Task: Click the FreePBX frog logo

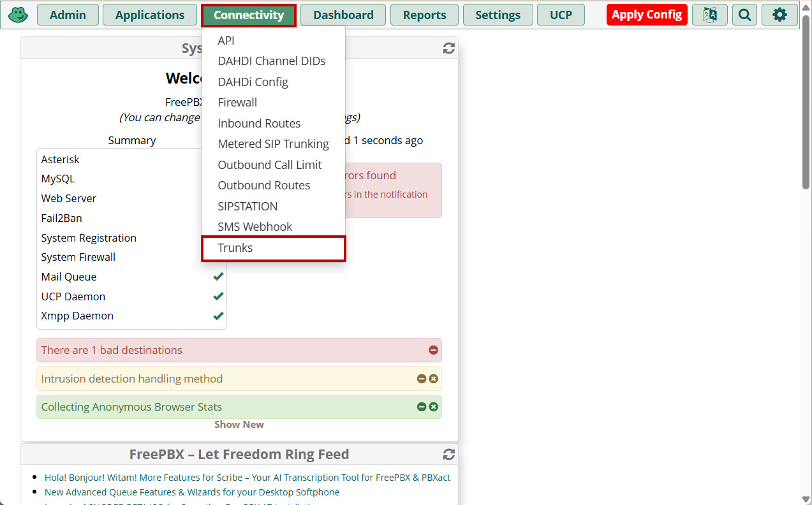Action: [18, 15]
